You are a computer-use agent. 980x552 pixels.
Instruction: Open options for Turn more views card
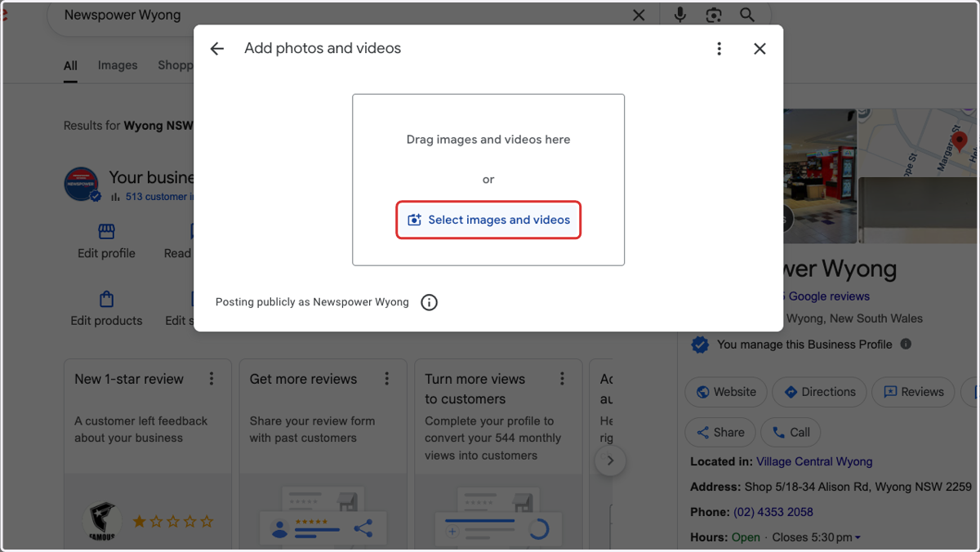pos(562,379)
